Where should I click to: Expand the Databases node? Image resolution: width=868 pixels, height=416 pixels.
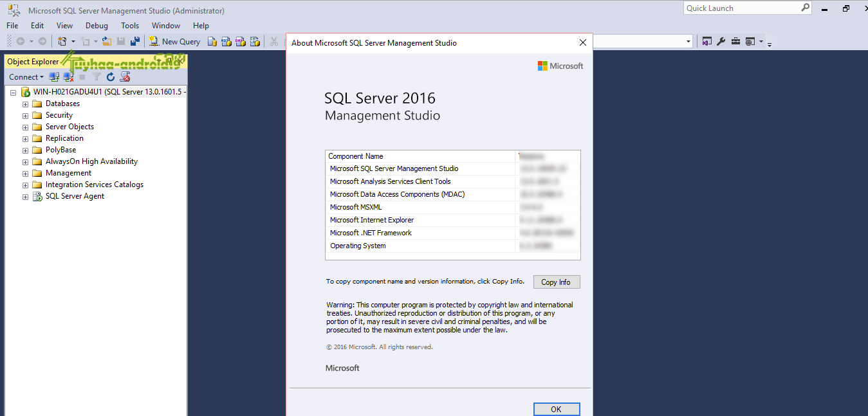tap(25, 103)
